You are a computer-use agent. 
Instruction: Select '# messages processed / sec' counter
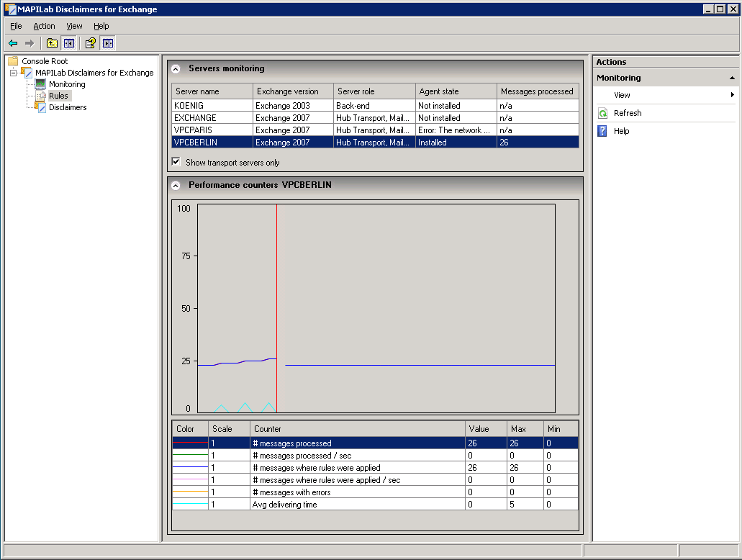click(x=375, y=456)
